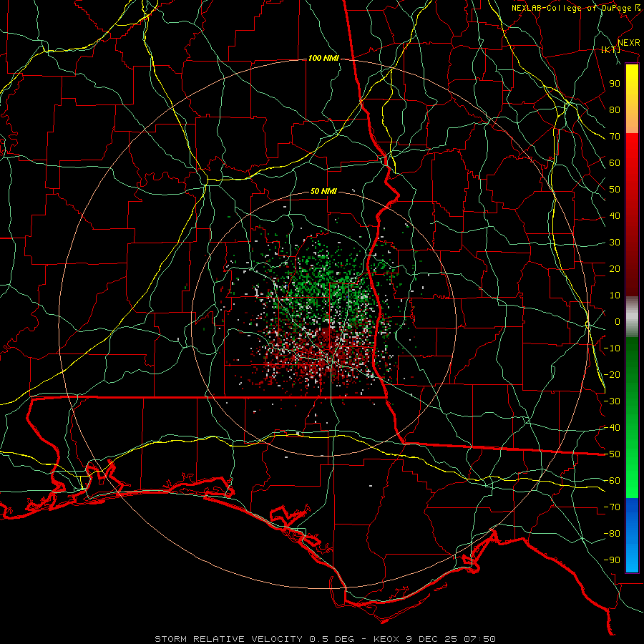Click "0.5 DEG" in the bottom caption
This screenshot has width=644, height=644.
click(331, 639)
